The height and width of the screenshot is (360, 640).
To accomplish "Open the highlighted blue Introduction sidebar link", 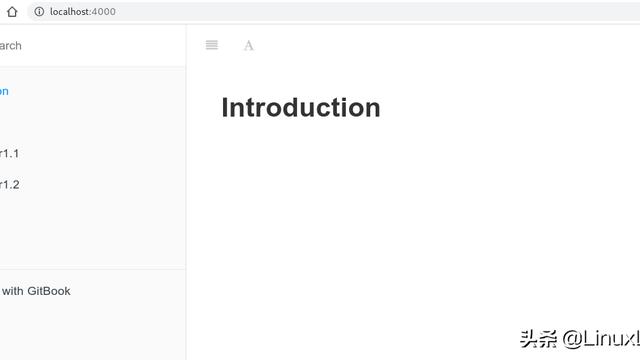I will (x=4, y=91).
